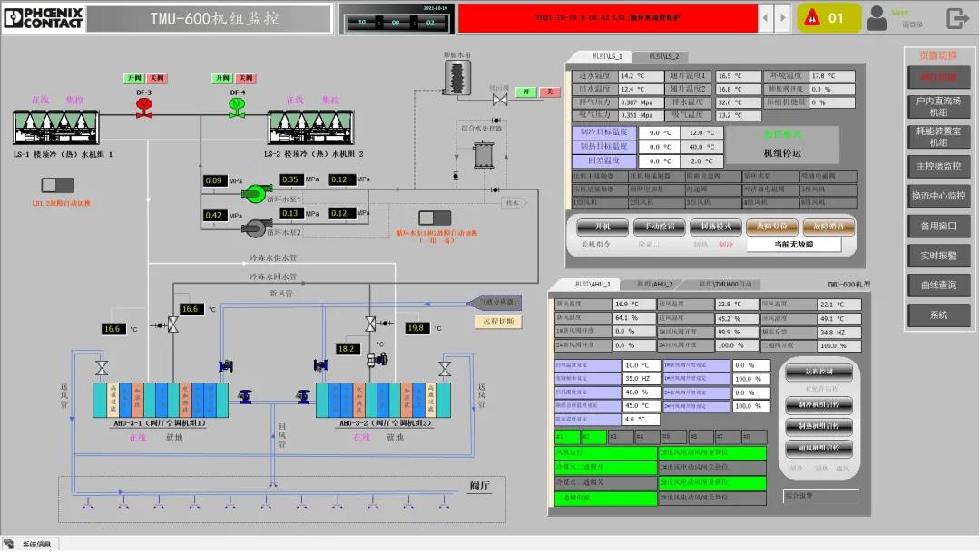The image size is (980, 552).
Task: Click the Phoenix Contact logo
Action: 43,18
